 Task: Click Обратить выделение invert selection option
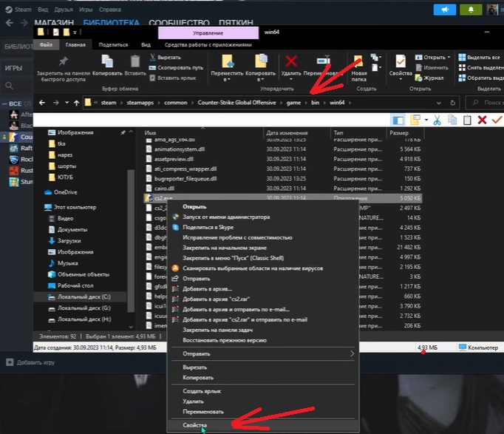coord(481,78)
